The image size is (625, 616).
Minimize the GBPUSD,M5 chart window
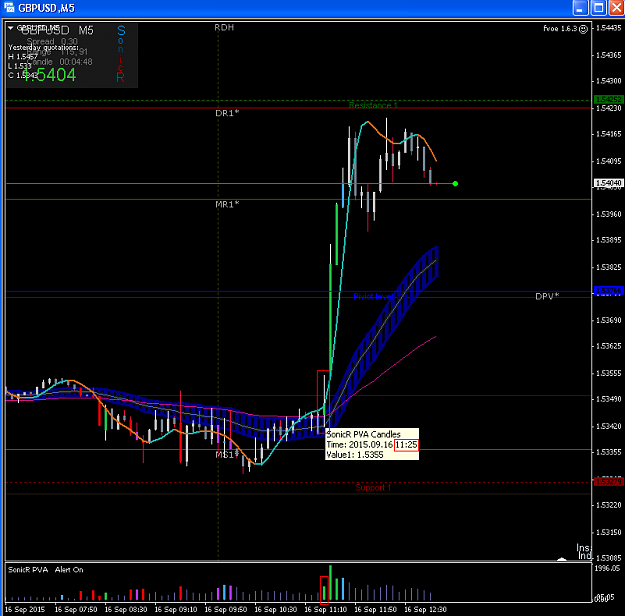pos(580,8)
